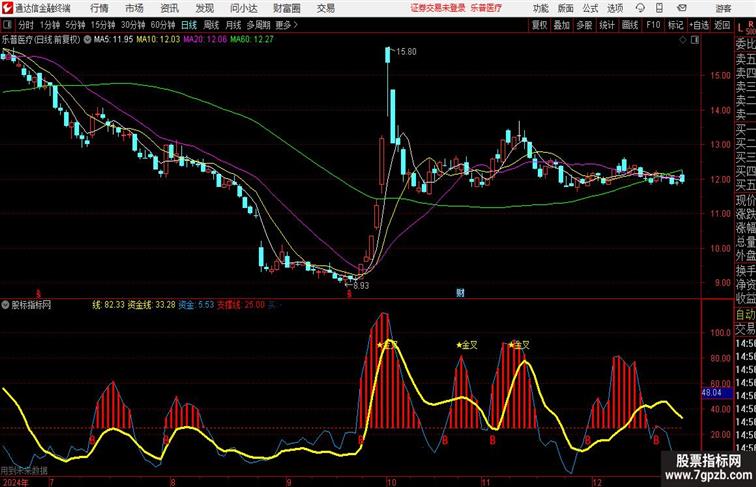
Task: Click the 证券交易未登录 status link
Action: (438, 8)
